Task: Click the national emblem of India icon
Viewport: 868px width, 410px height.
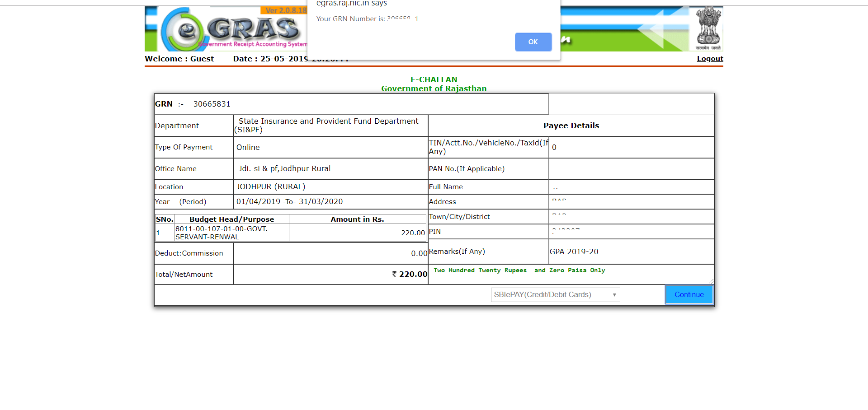Action: [x=708, y=28]
